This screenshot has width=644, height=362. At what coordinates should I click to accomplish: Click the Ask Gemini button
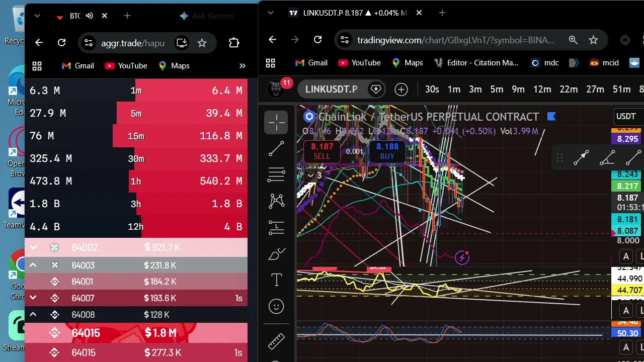pos(207,16)
